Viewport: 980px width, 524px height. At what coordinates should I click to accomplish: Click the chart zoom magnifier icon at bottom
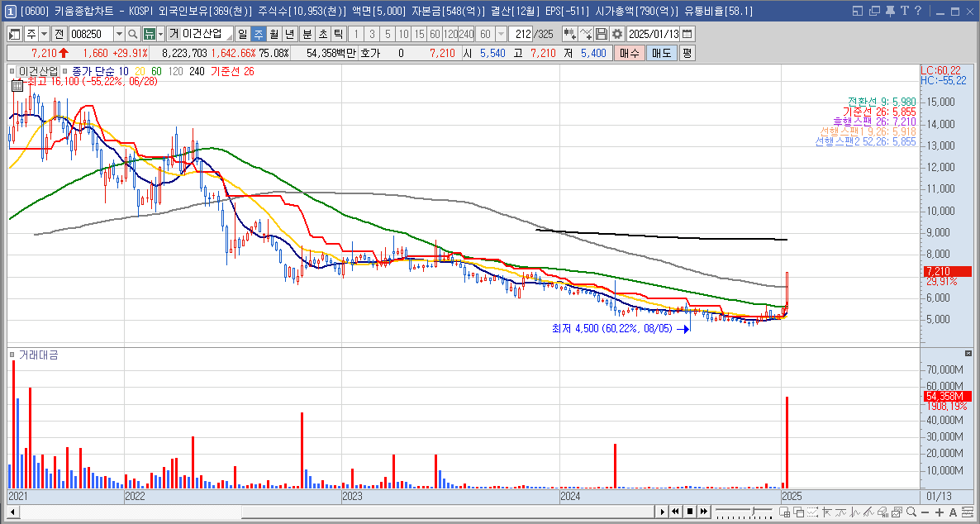click(911, 512)
